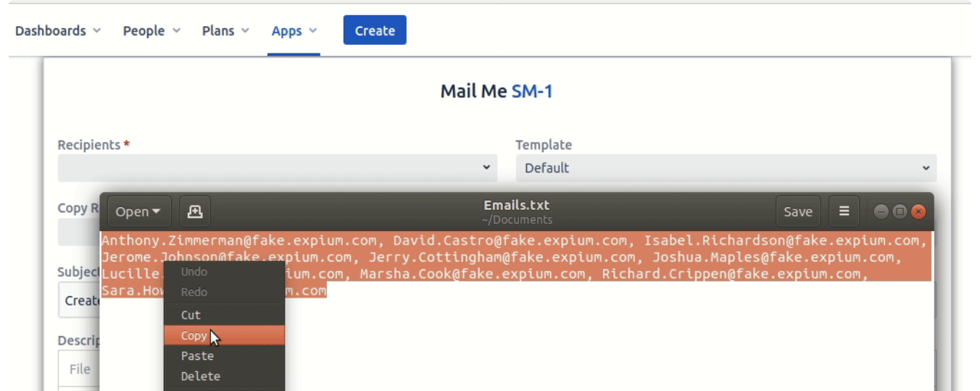The width and height of the screenshot is (980, 391).
Task: Expand the Open button in gedit
Action: tap(139, 211)
